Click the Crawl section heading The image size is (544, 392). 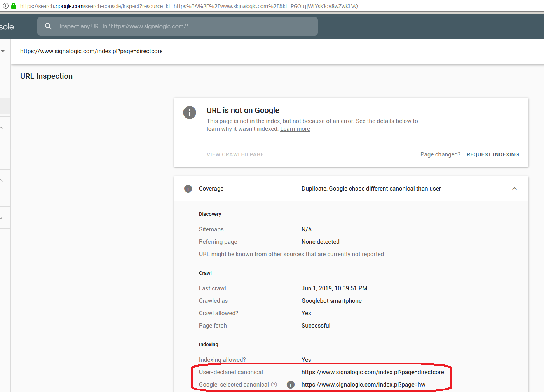click(x=205, y=273)
